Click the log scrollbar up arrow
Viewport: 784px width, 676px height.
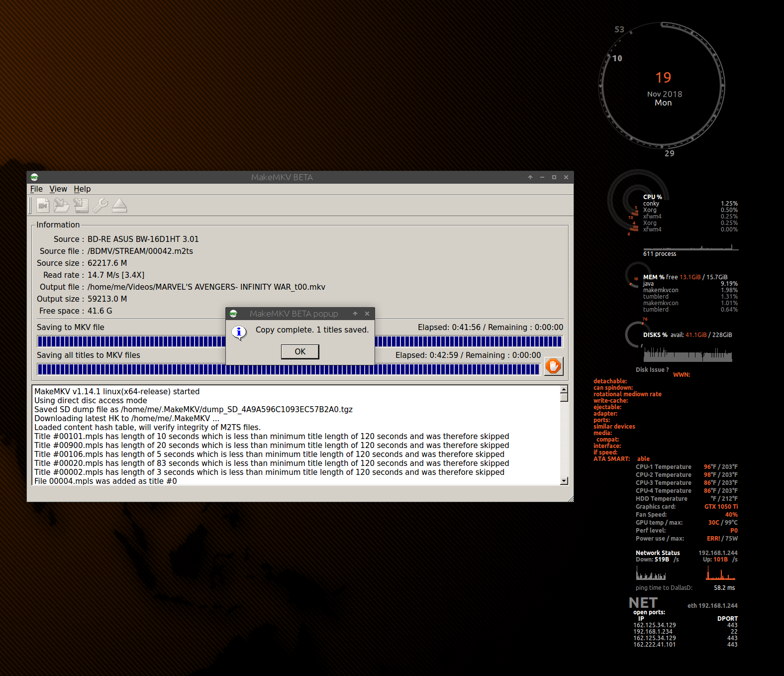point(564,390)
